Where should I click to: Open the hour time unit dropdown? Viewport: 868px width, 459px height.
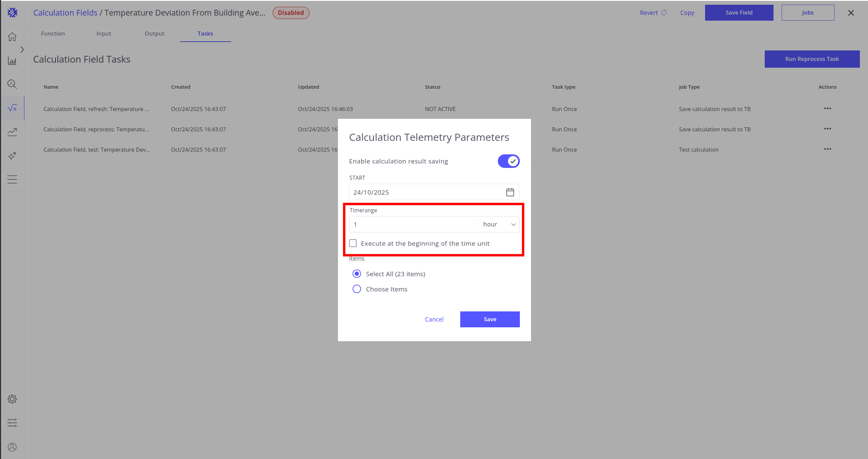[499, 224]
